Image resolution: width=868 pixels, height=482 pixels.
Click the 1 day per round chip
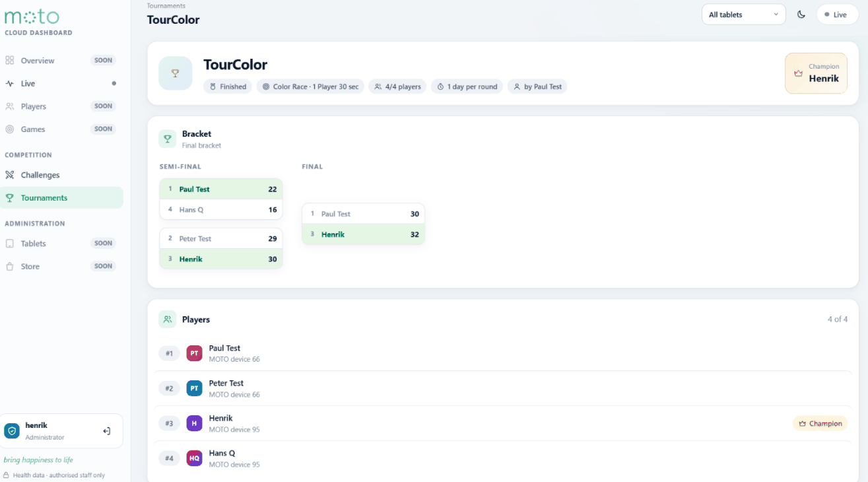(467, 86)
